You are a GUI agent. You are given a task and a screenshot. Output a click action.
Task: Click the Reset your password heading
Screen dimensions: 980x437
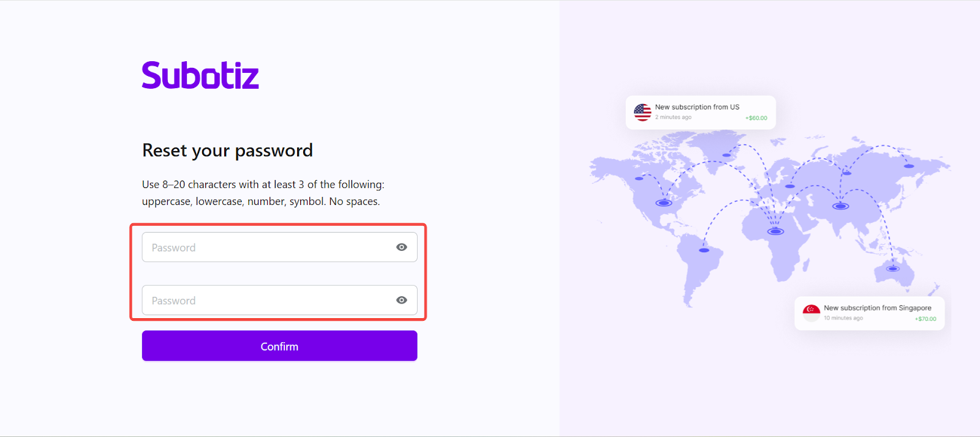pyautogui.click(x=227, y=151)
